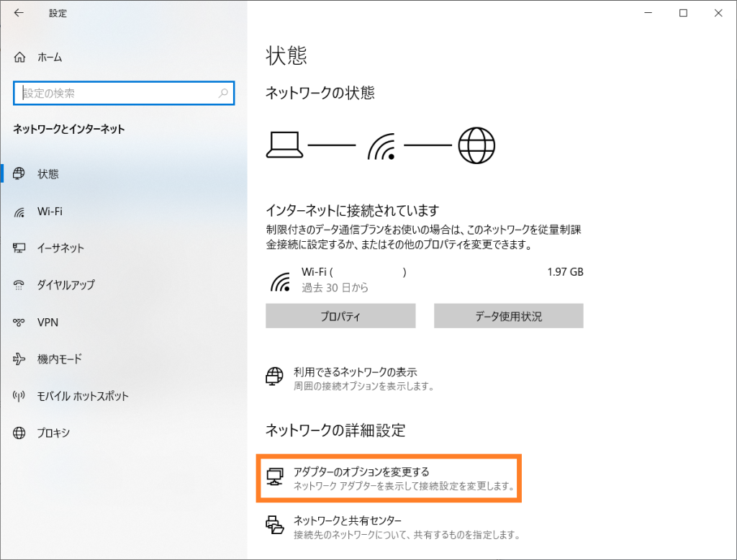Click the モバイル ホットスポット antenna icon

[x=19, y=396]
